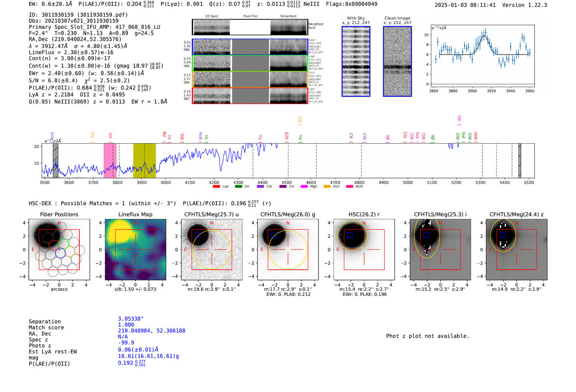Click the red Lyα legend swatch
Image resolution: width=576 pixels, height=392 pixels.
point(216,186)
